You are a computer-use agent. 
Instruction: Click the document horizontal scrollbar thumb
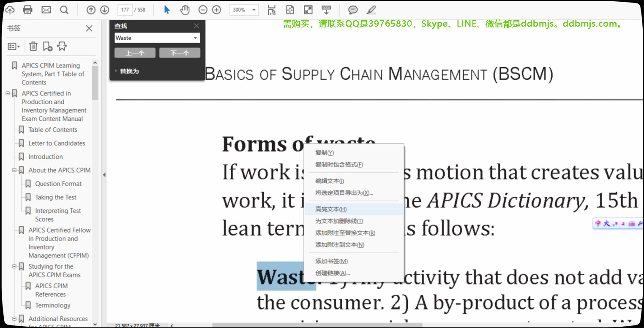[x=317, y=325]
